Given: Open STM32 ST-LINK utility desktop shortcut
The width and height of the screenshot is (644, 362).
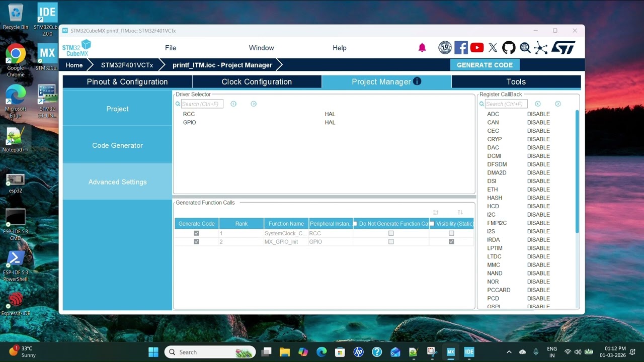Looking at the screenshot, I should (x=47, y=101).
